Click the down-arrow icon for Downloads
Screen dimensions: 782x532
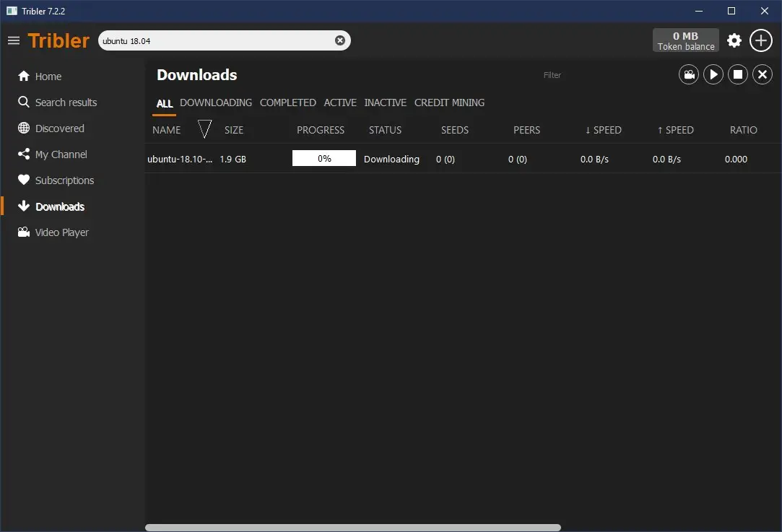point(23,206)
